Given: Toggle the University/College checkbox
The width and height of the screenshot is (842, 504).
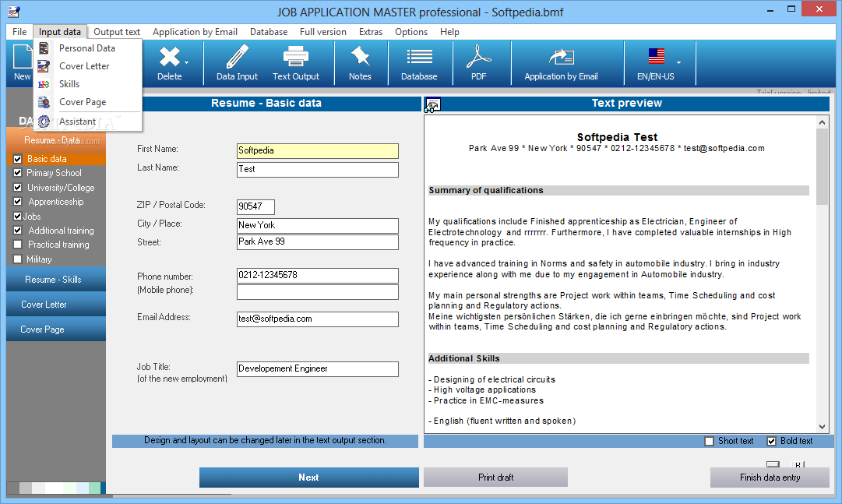Looking at the screenshot, I should click(x=18, y=188).
